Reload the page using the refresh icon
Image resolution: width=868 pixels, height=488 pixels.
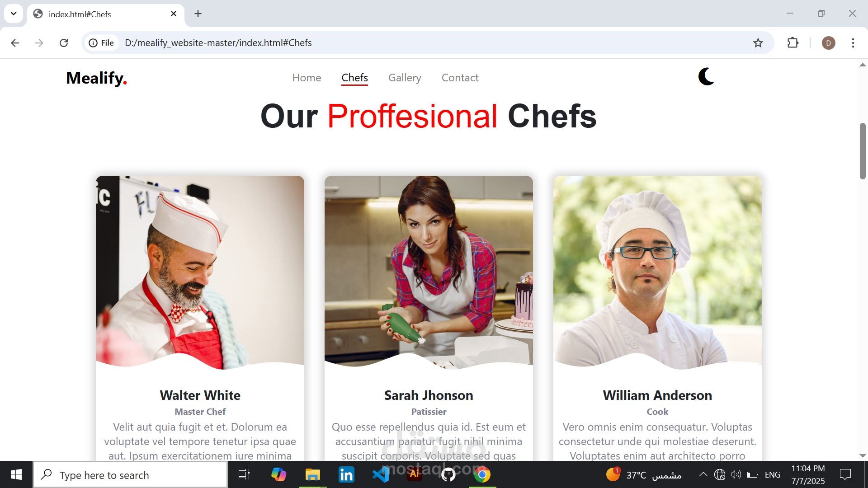click(64, 43)
